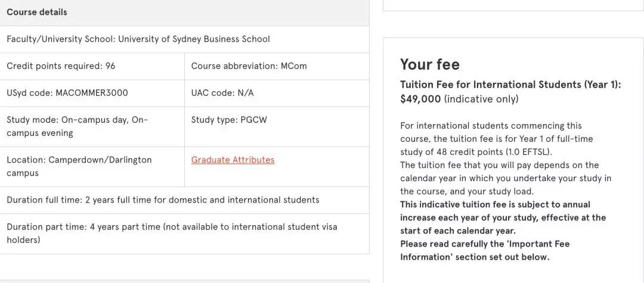Click the Please read carefully Important Fee Information text

pyautogui.click(x=485, y=250)
